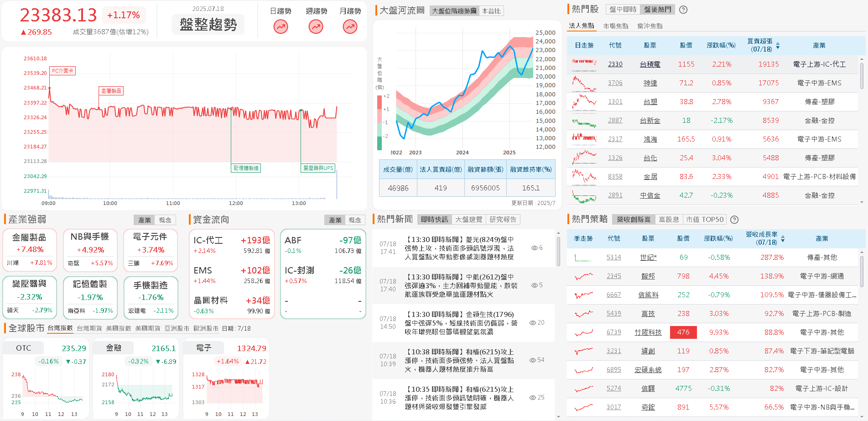The width and height of the screenshot is (868, 421).
Task: Click the 盤整趨勢 status button
Action: 208,24
